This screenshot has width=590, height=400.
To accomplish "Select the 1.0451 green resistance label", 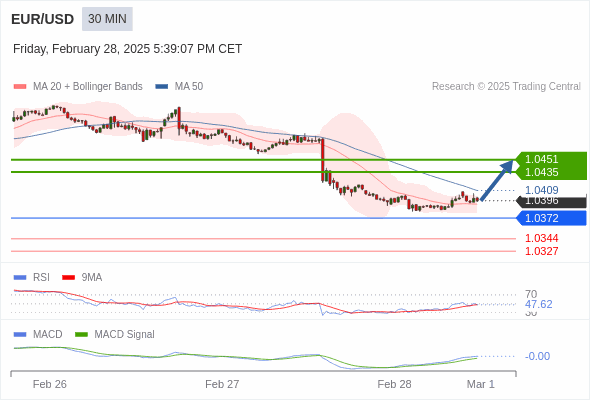I will 541,159.
